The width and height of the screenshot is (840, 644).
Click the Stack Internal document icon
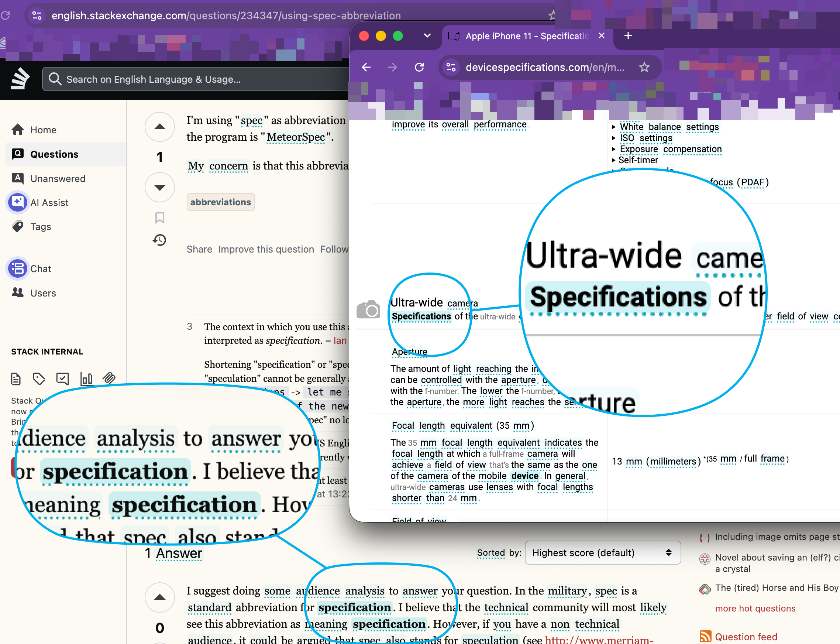16,379
